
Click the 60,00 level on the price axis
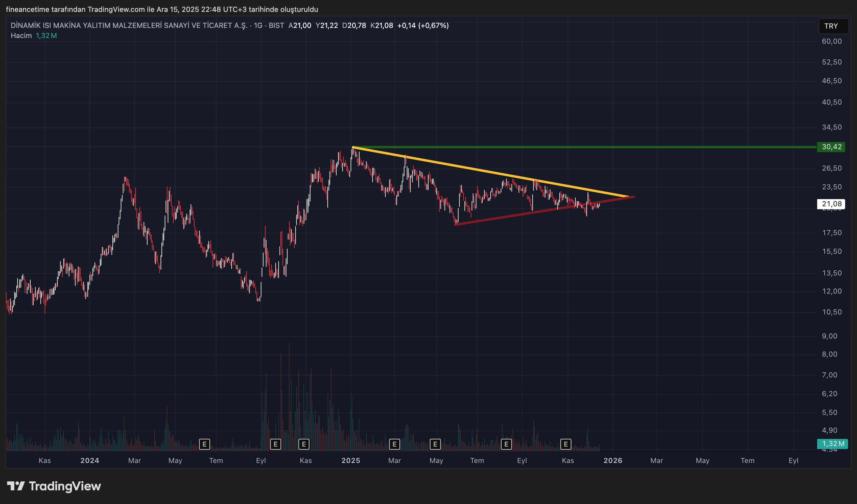(x=831, y=41)
